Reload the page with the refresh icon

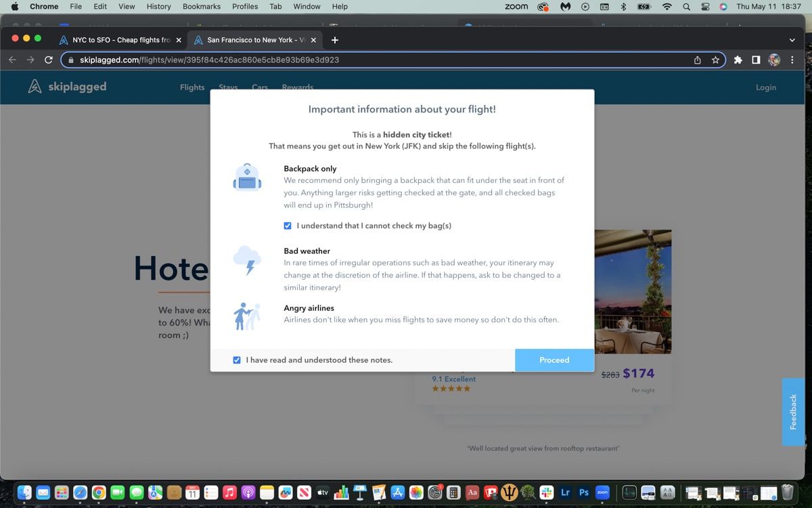click(x=48, y=60)
